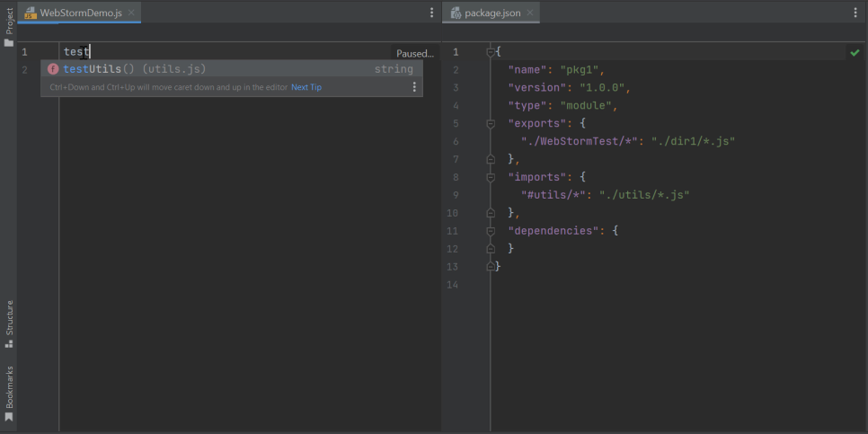Click the Next Tip link

(x=306, y=87)
